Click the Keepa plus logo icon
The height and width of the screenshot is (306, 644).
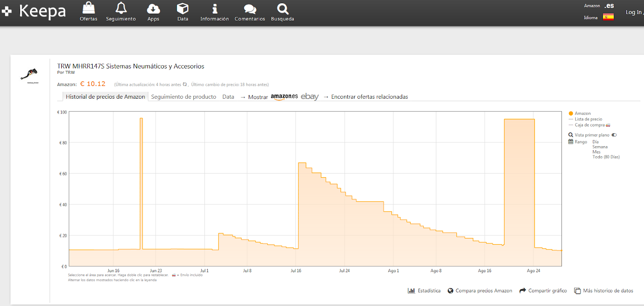click(x=6, y=11)
